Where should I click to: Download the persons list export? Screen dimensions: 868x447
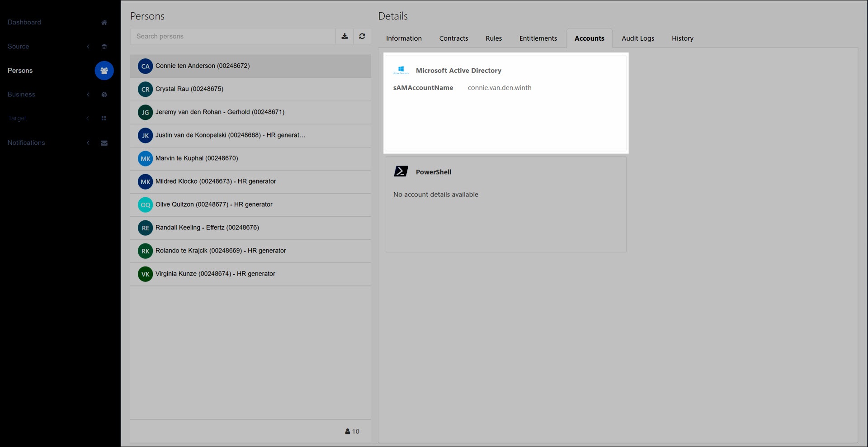click(344, 36)
